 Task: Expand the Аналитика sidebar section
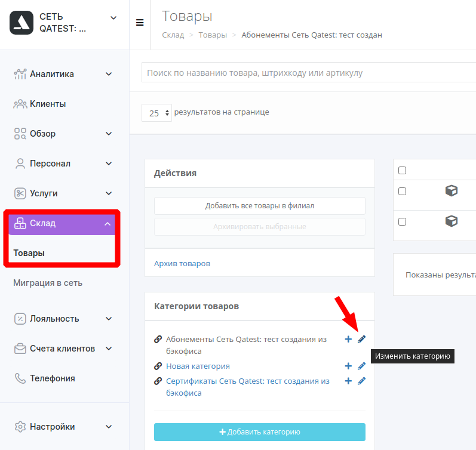63,74
